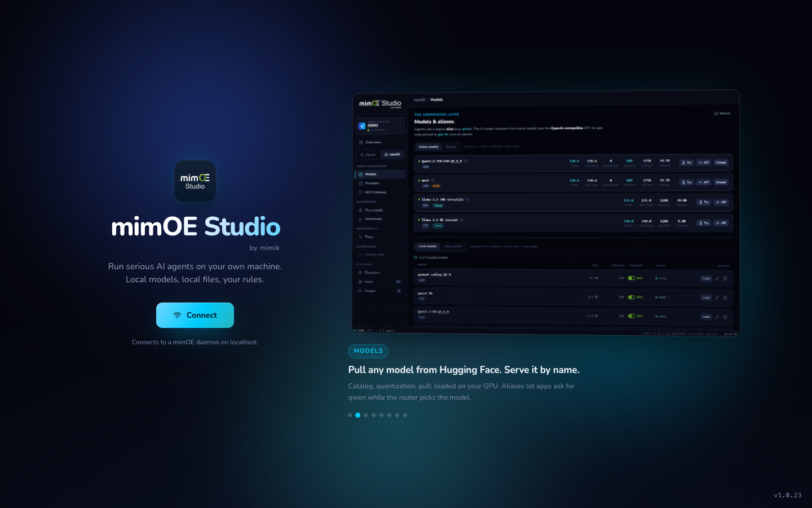The height and width of the screenshot is (508, 812).
Task: Click the v1.0.23 version label
Action: [788, 495]
